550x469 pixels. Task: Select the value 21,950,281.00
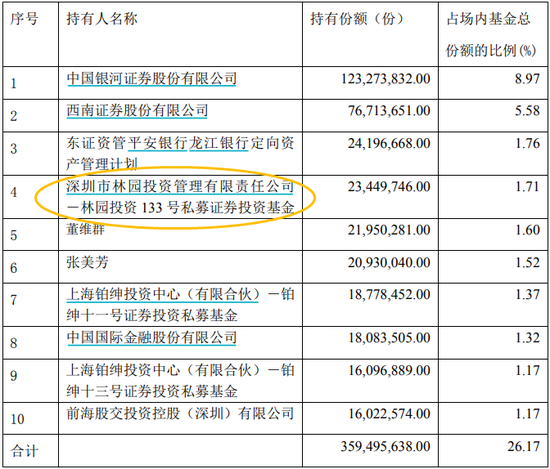point(389,230)
